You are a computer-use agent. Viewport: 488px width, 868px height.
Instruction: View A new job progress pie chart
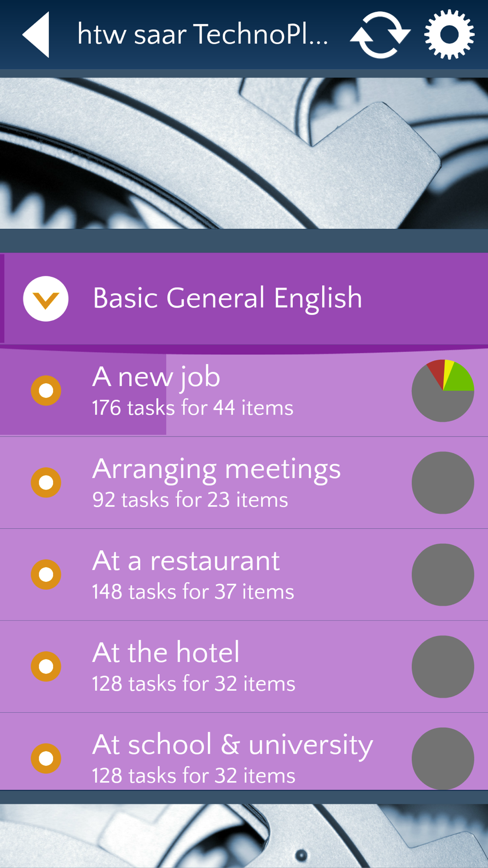click(x=443, y=391)
